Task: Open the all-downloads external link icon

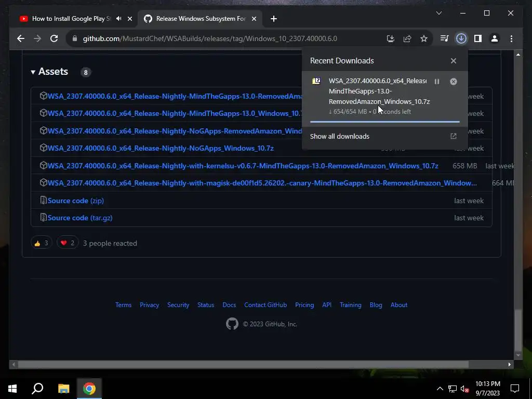Action: [x=453, y=137]
